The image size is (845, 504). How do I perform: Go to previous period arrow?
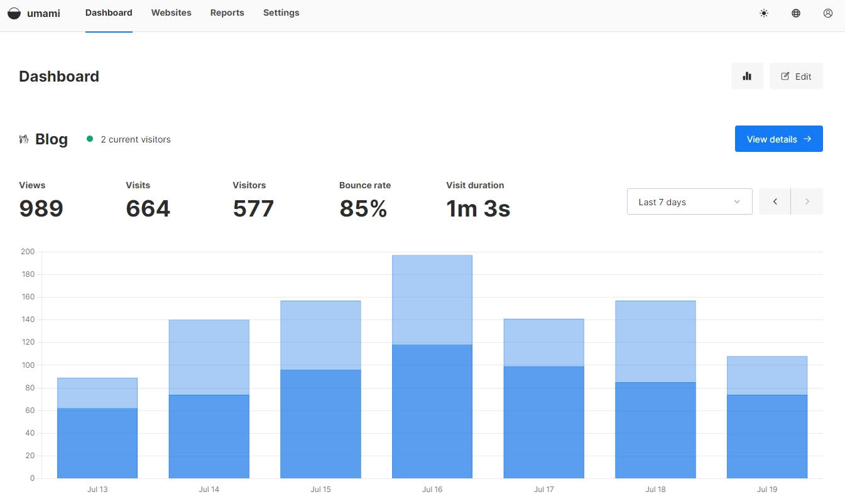775,201
